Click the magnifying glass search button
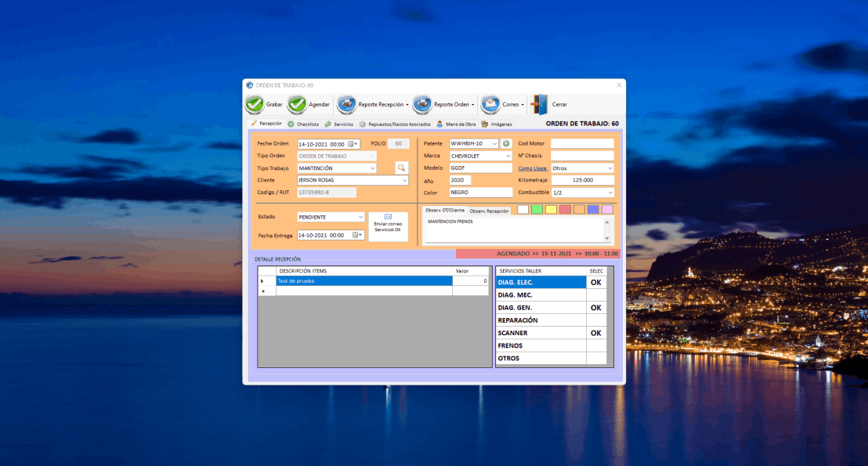Viewport: 868px width, 466px height. (x=401, y=168)
